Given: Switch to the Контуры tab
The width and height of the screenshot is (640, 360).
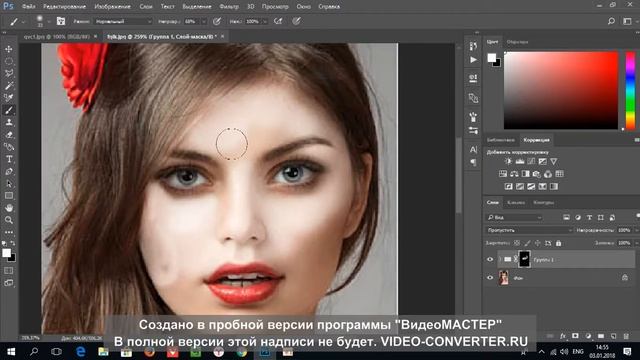Looking at the screenshot, I should pos(544,202).
